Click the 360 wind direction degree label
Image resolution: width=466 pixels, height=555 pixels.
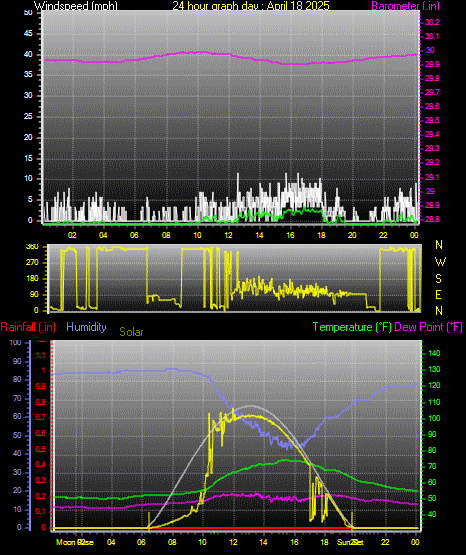[32, 247]
